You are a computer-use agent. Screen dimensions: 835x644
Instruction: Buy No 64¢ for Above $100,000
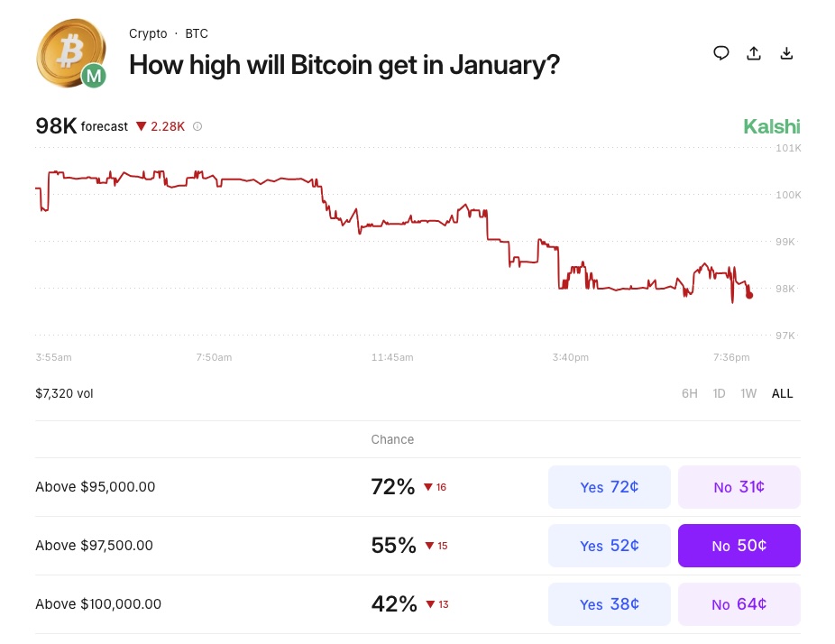click(739, 604)
